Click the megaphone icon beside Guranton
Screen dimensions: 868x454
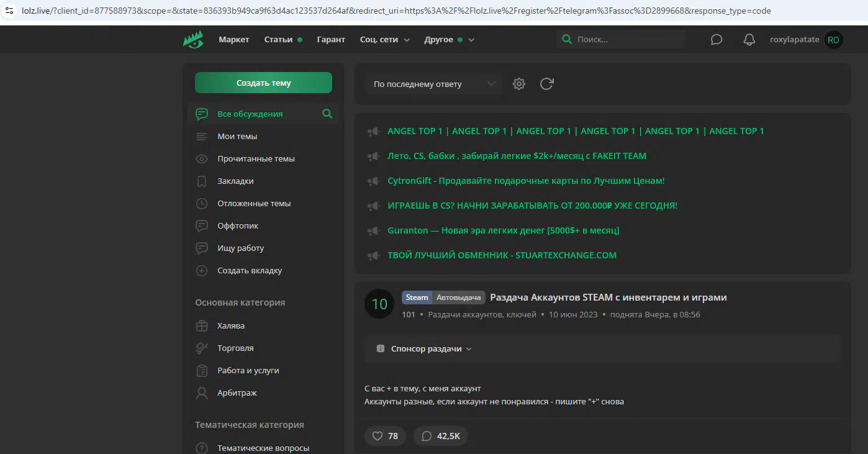tap(373, 230)
